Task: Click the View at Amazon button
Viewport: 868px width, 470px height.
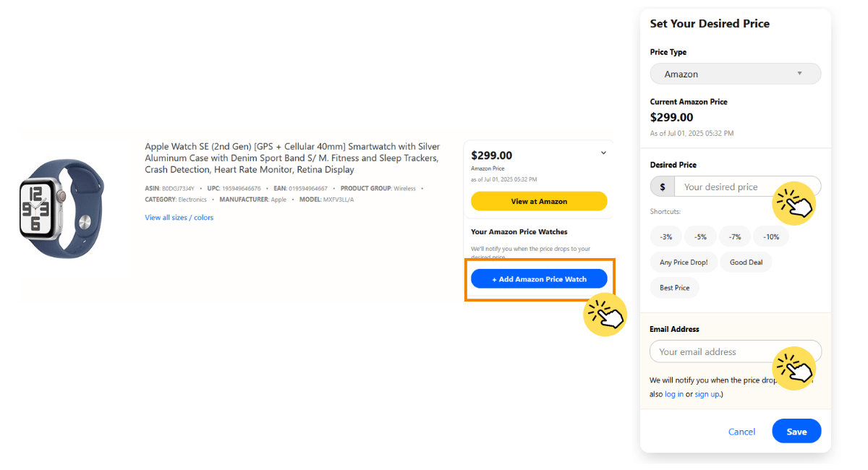Action: coord(539,201)
